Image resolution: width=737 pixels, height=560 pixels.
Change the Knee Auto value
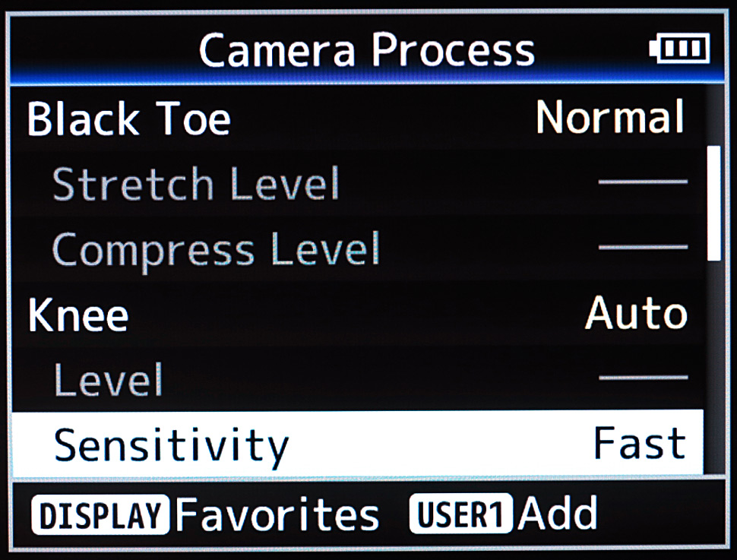pos(636,313)
